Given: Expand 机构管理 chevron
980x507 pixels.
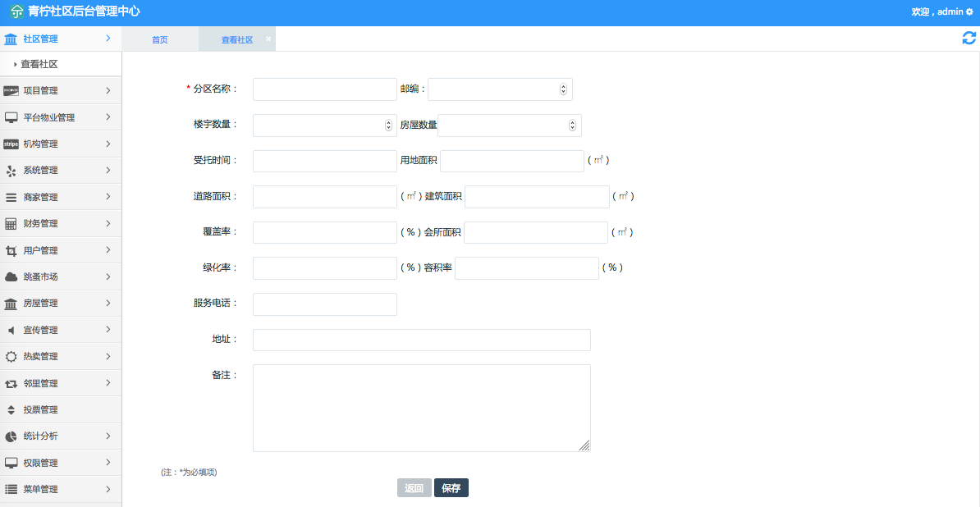Looking at the screenshot, I should coord(108,144).
